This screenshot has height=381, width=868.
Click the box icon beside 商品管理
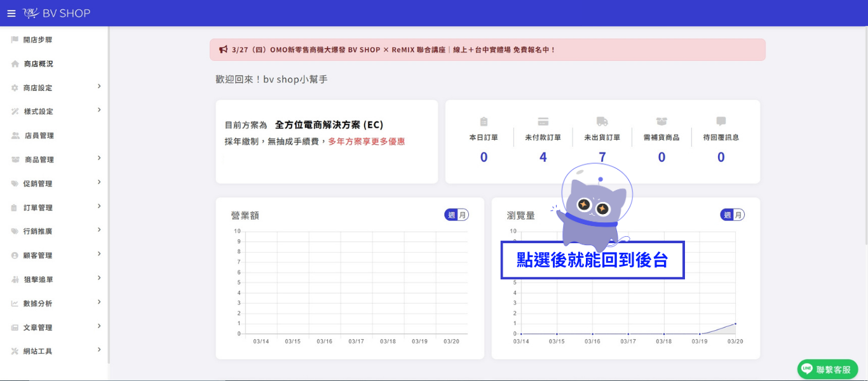click(x=15, y=159)
